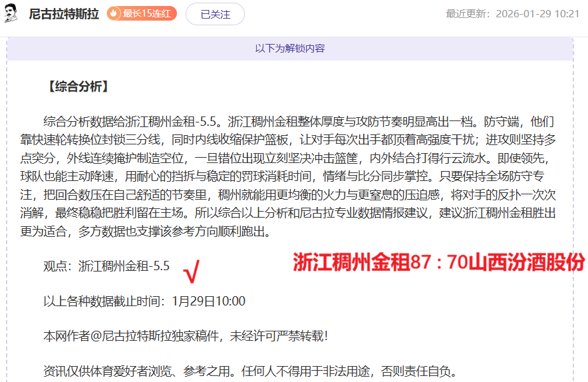
Task: Select the 【综合分析】 section heading
Action: click(x=76, y=87)
